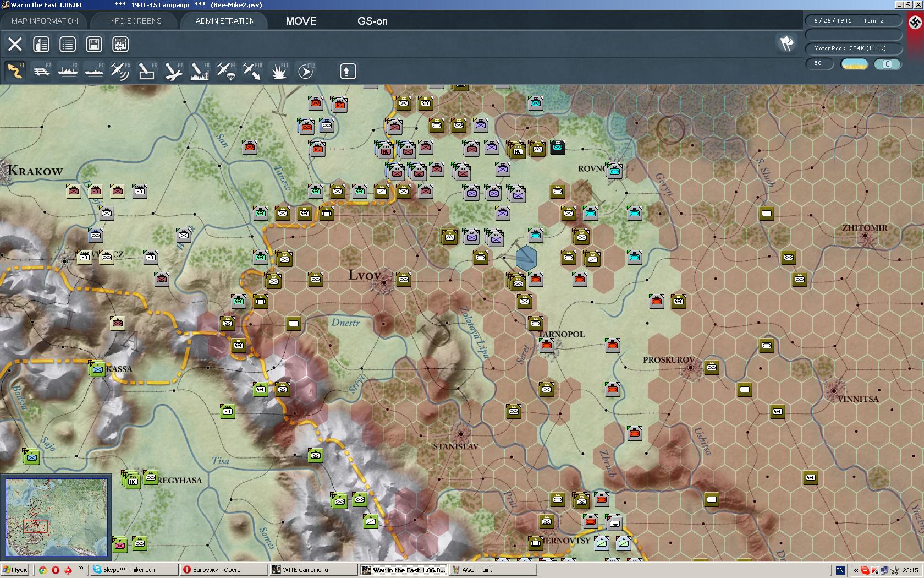924x578 pixels.
Task: Switch to the INFO SCREENS tab
Action: (135, 21)
